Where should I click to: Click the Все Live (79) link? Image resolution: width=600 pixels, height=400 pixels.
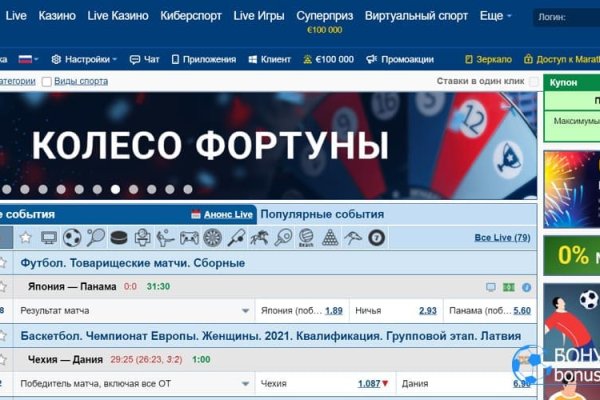point(502,238)
